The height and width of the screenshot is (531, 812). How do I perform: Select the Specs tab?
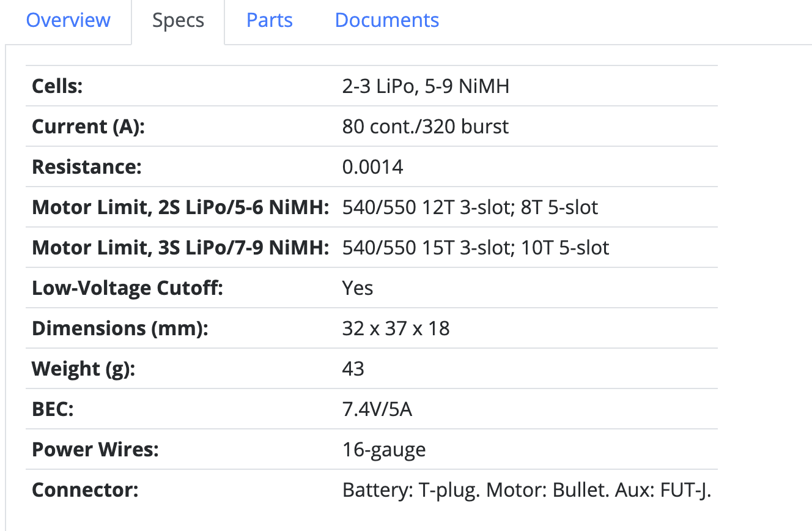(178, 20)
